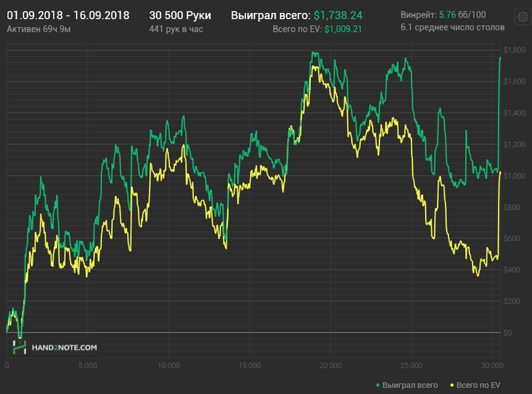This screenshot has height=394, width=532.
Task: Click the date range 01.09.2018 - 16.09.2018
Action: point(68,15)
